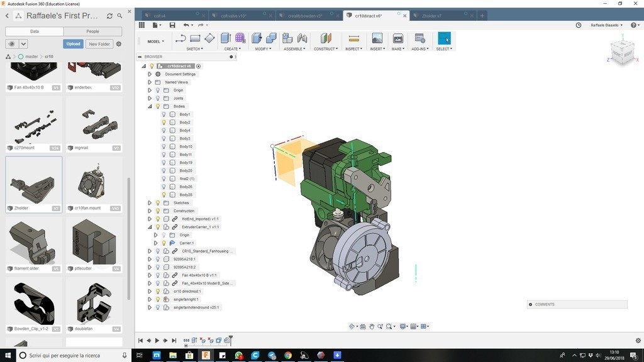Show Body1 using its lightbulb icon
The width and height of the screenshot is (644, 362).
tap(164, 114)
